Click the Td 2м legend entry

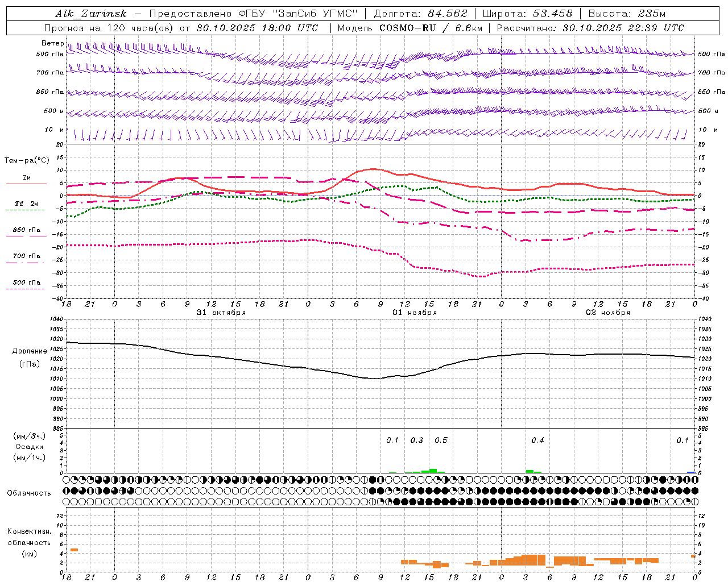click(x=27, y=203)
